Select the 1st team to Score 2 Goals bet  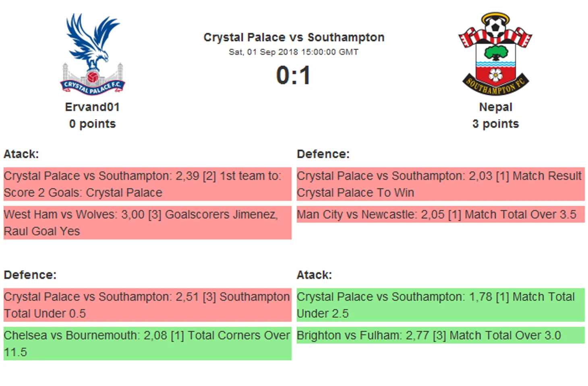pos(147,184)
